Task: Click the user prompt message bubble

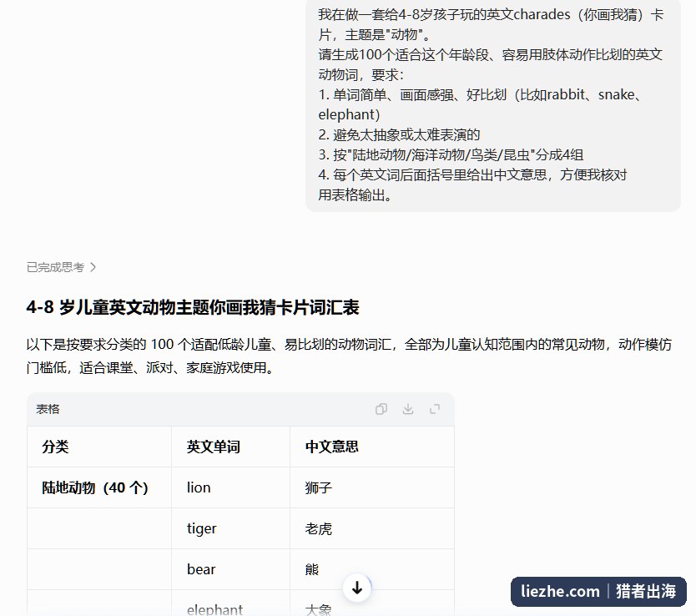Action: click(492, 104)
